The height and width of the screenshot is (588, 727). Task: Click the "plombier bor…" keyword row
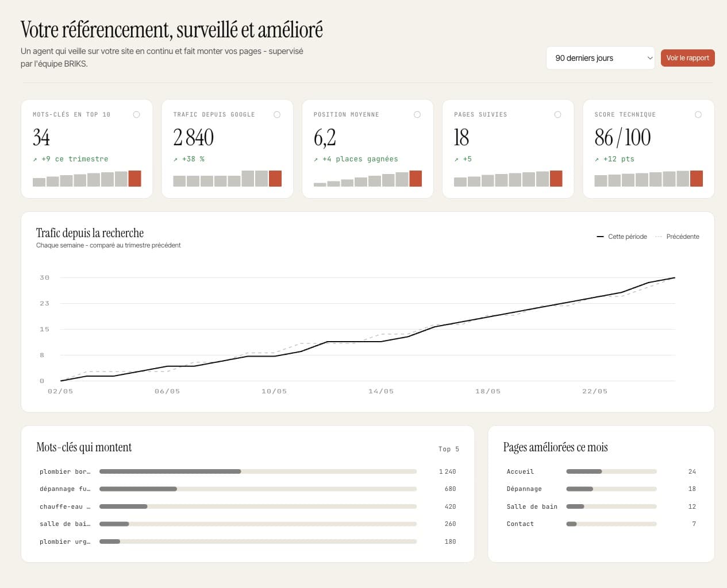[x=248, y=471]
